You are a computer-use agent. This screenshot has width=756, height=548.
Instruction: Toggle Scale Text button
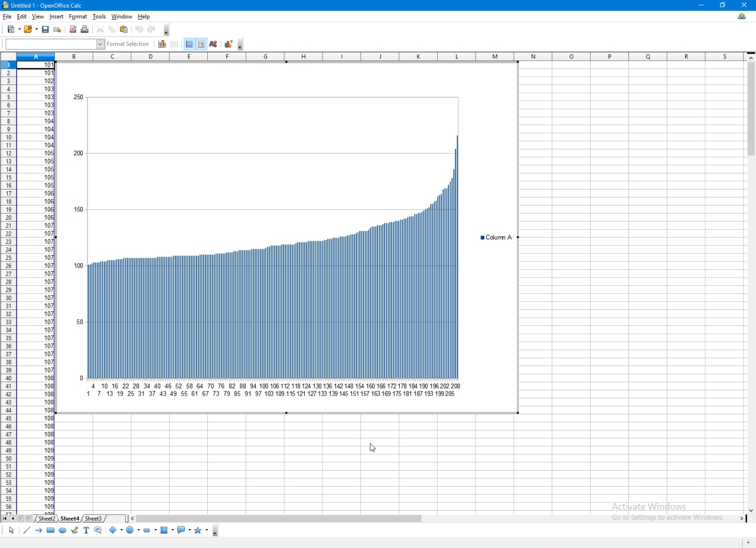coord(213,44)
